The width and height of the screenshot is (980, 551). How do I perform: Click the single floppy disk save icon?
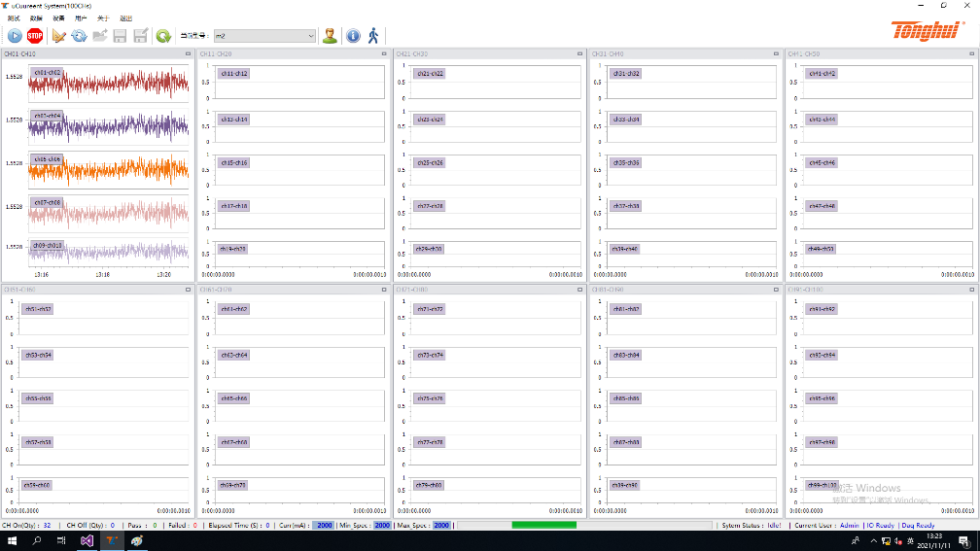click(x=121, y=36)
